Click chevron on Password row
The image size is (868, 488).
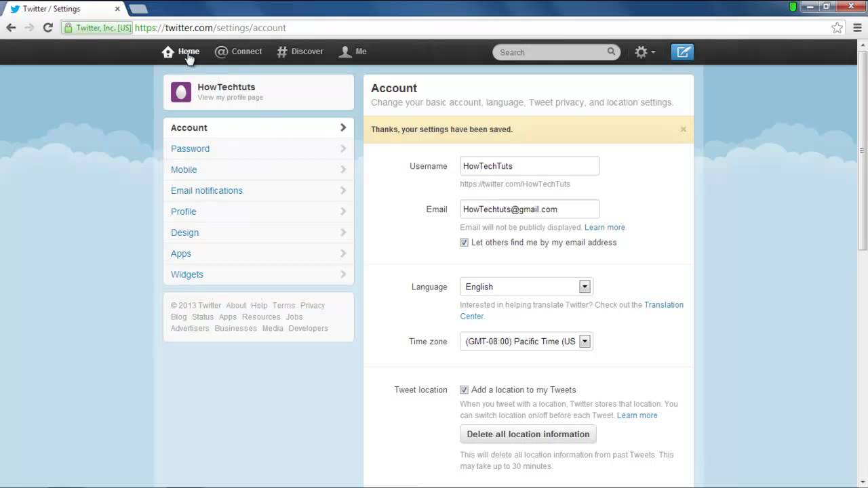pyautogui.click(x=343, y=148)
